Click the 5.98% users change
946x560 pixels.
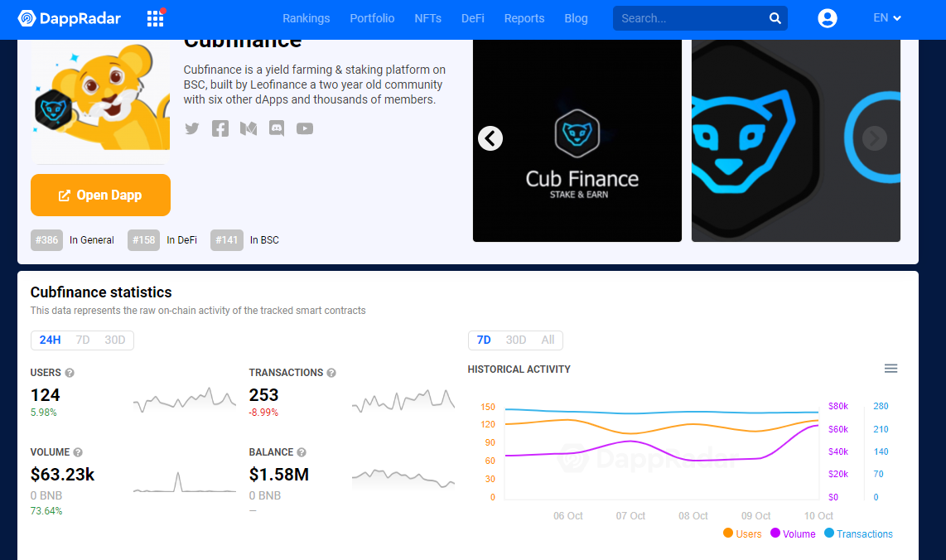pos(43,413)
